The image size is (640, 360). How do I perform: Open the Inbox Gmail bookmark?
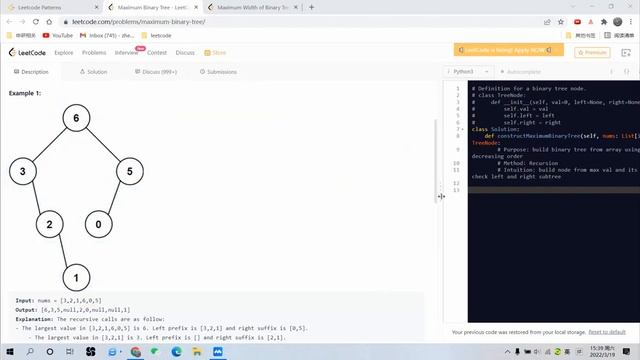tap(107, 36)
